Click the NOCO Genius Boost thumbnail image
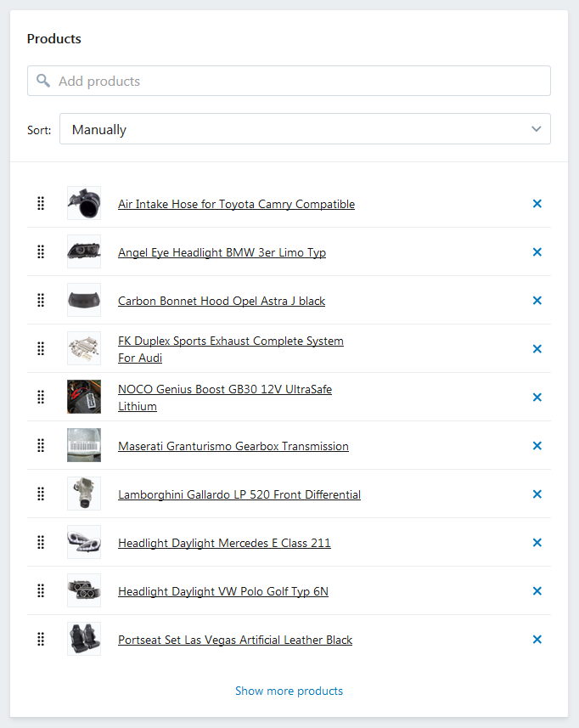Viewport: 579px width, 728px height. [x=84, y=397]
